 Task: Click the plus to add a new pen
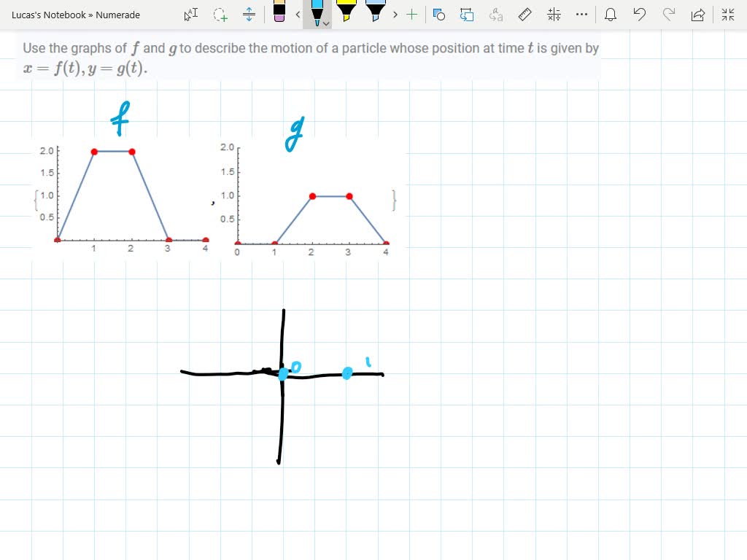point(411,15)
